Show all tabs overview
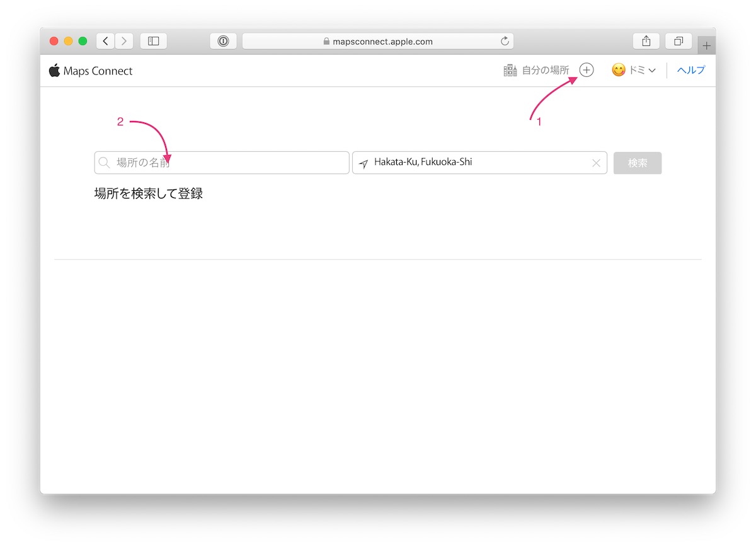The width and height of the screenshot is (756, 547). (x=679, y=41)
